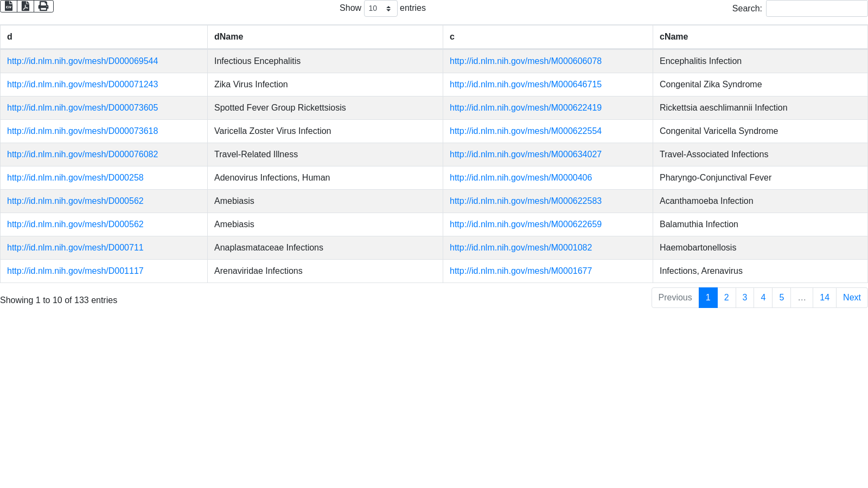
Task: Open the M000622659 Balamuthia link
Action: point(525,224)
